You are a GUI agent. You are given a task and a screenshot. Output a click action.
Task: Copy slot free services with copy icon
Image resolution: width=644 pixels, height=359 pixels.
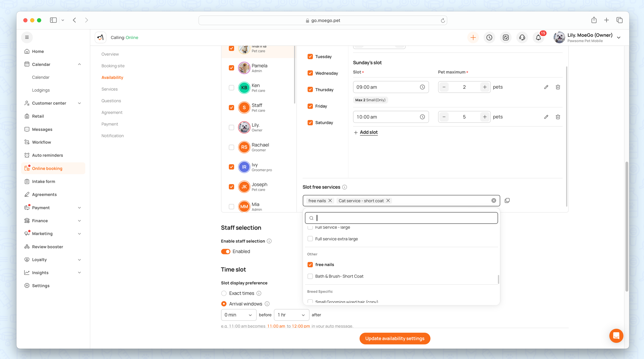[x=507, y=201]
